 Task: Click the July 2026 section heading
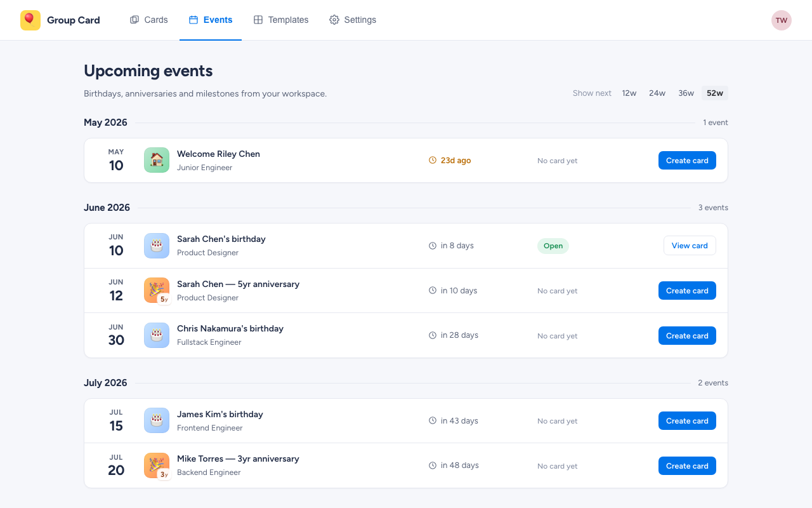pos(105,383)
